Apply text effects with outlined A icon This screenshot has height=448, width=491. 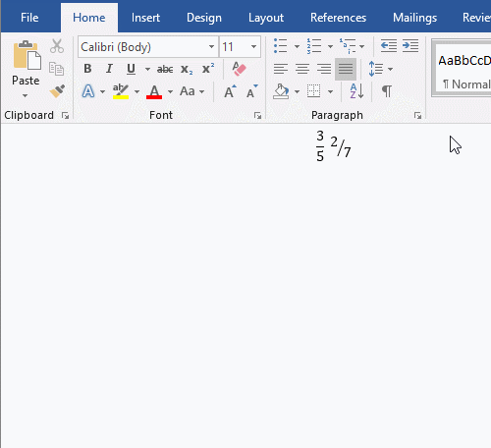(x=88, y=91)
